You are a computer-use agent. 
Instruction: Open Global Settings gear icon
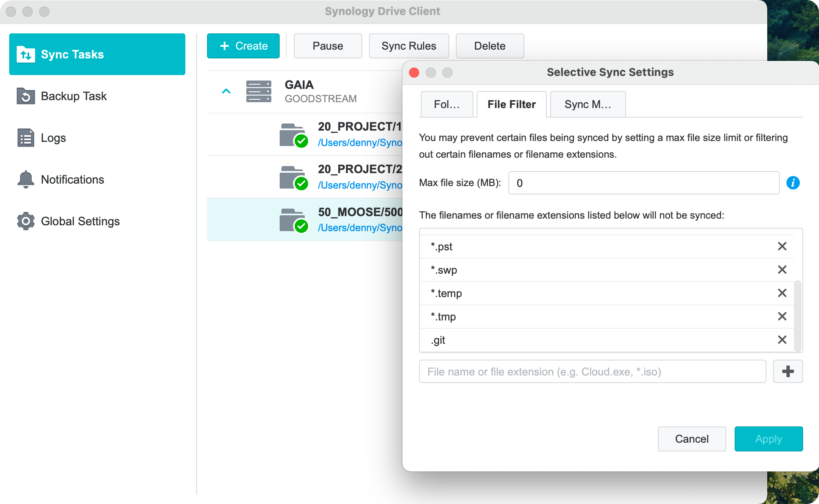tap(25, 221)
